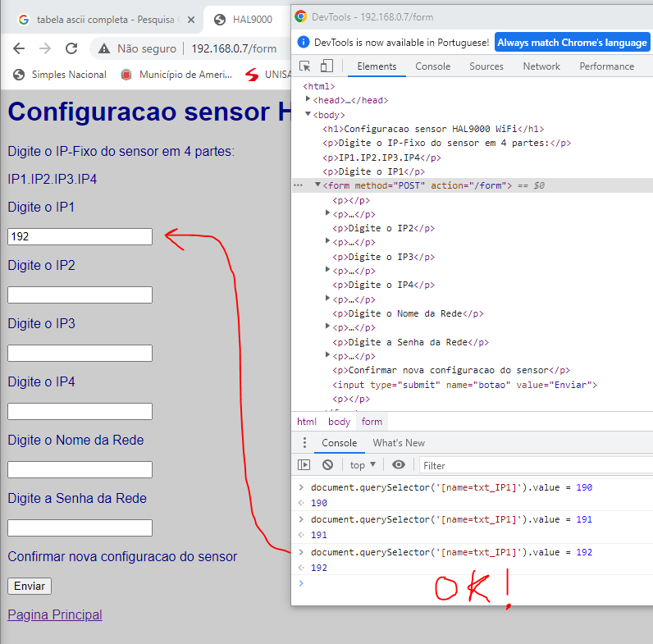The image size is (653, 644).
Task: Click the address bar URL 192.168.0.7/form
Action: 234,48
